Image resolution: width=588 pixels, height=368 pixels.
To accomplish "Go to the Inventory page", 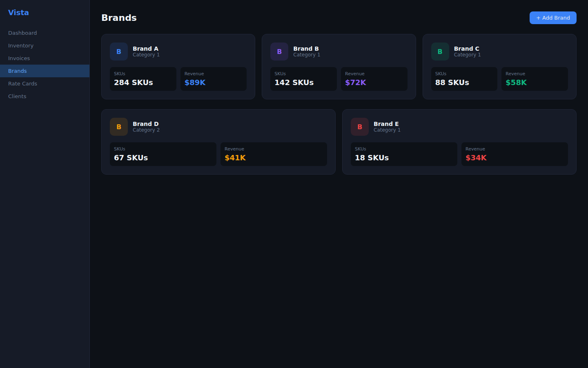I will tap(21, 45).
